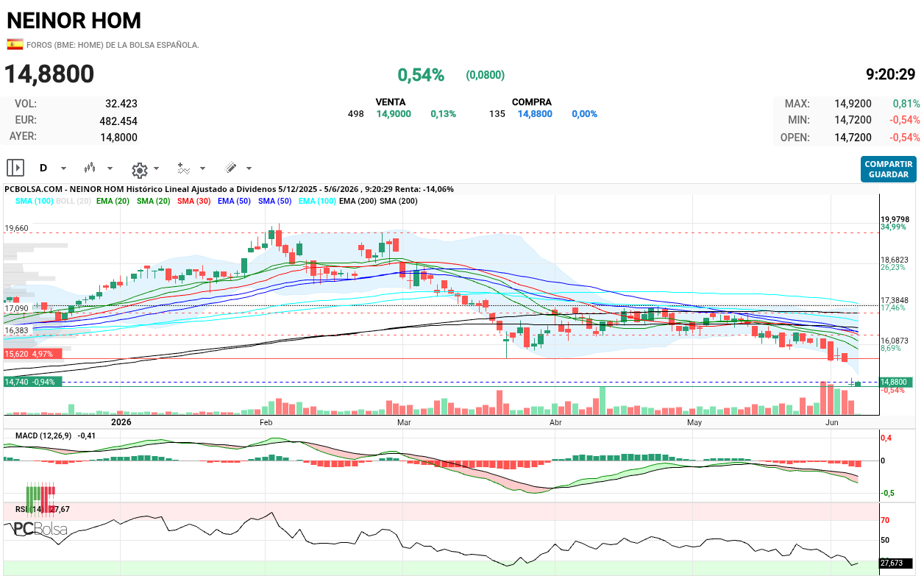Click the COMPARTIR GUARDAR button
This screenshot has height=576, width=924.
pyautogui.click(x=888, y=169)
